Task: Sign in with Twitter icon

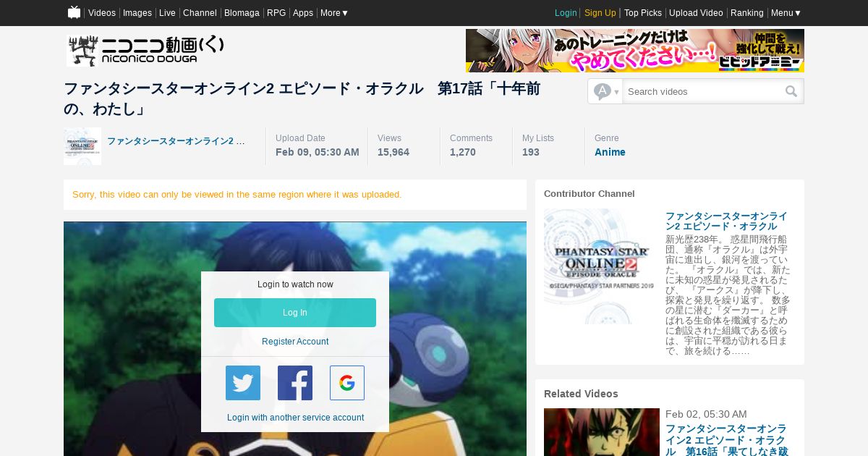Action: pyautogui.click(x=243, y=383)
